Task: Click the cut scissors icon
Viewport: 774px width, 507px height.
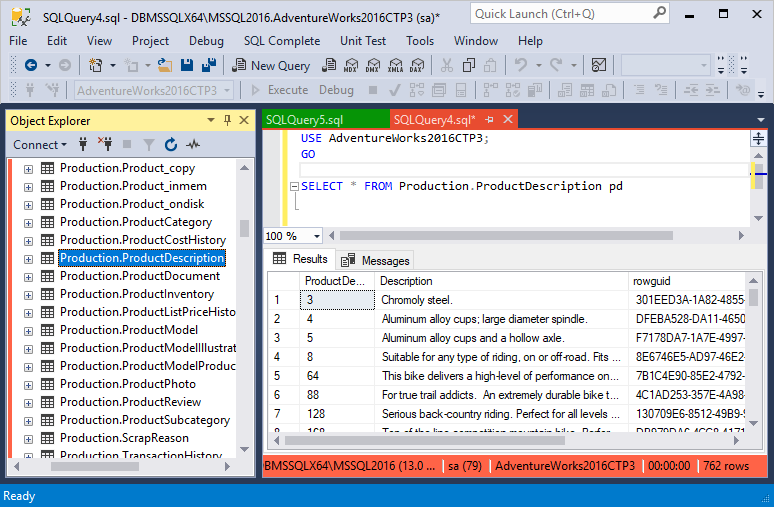Action: (447, 65)
